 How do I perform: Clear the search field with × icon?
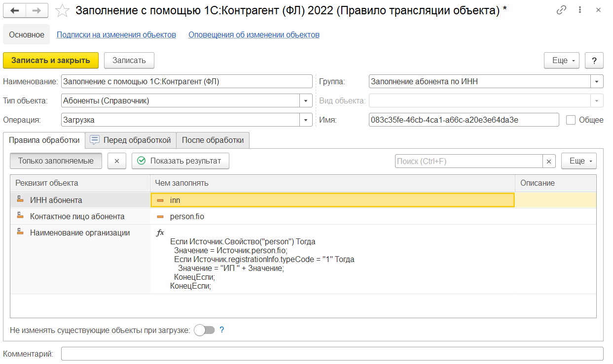549,161
